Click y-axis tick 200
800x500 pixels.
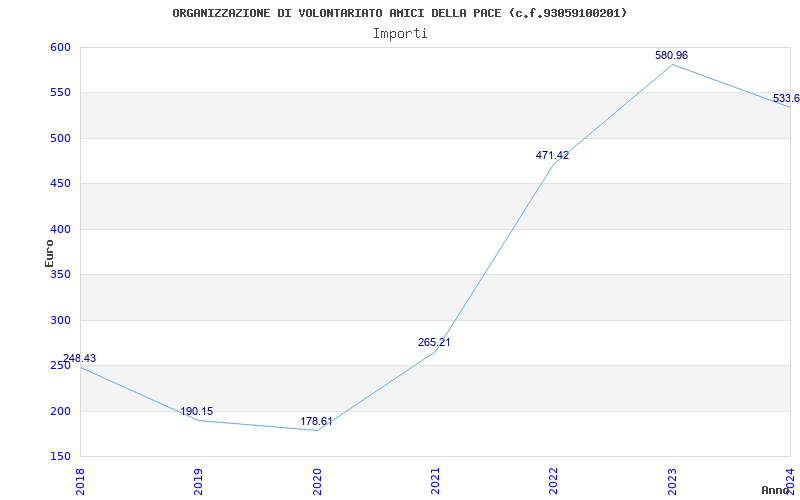[x=60, y=411]
